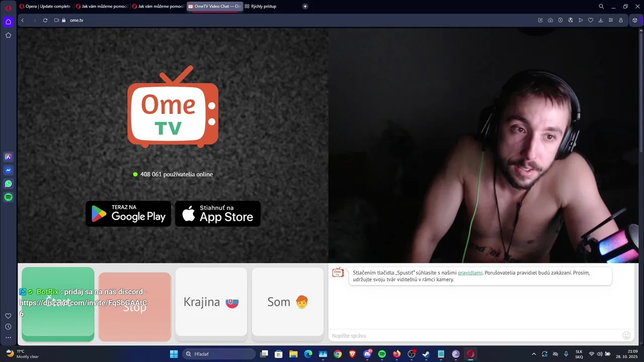This screenshot has height=362, width=644.
Task: Expand the hidden system tray icons chevron
Action: coord(534,354)
